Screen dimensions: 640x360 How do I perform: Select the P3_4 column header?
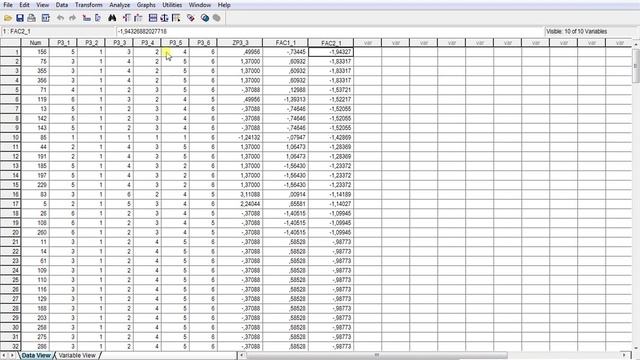tap(147, 42)
